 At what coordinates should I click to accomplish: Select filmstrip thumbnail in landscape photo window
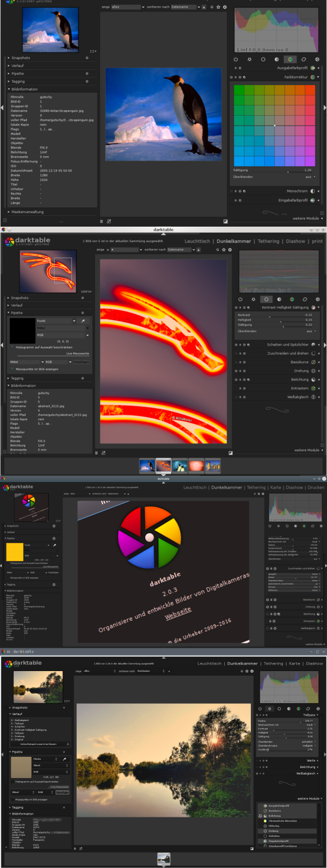coord(164,858)
